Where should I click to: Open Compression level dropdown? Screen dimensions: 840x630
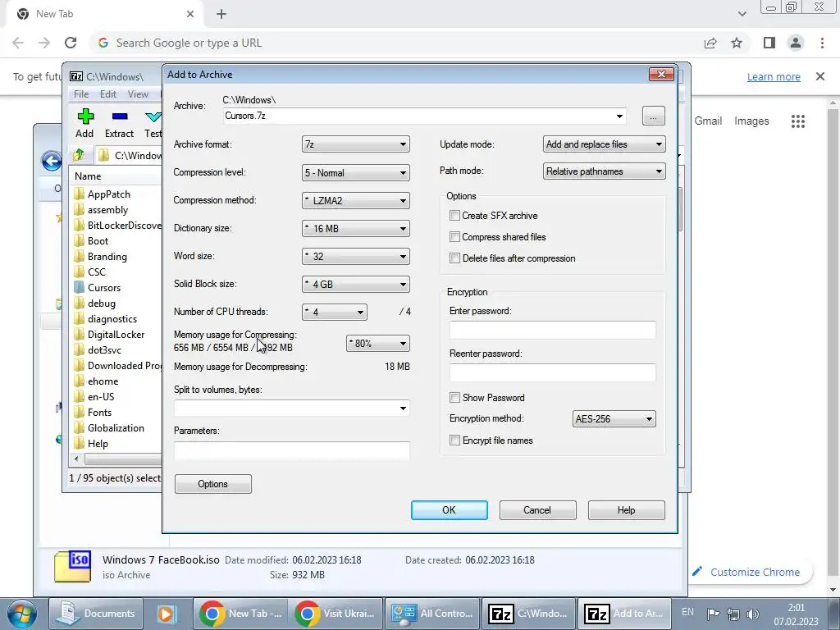click(x=356, y=172)
